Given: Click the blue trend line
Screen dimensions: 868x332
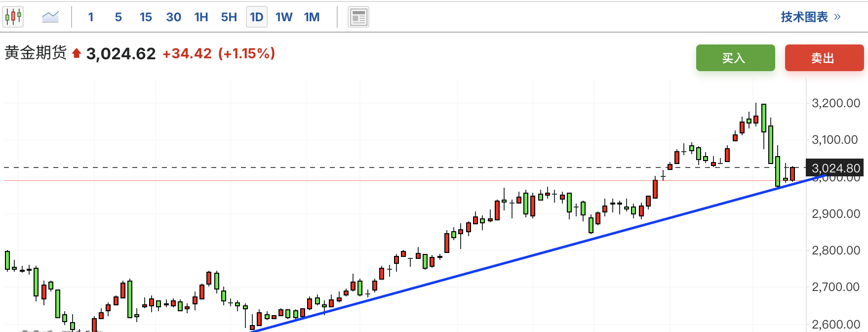Looking at the screenshot, I should coord(538,253).
